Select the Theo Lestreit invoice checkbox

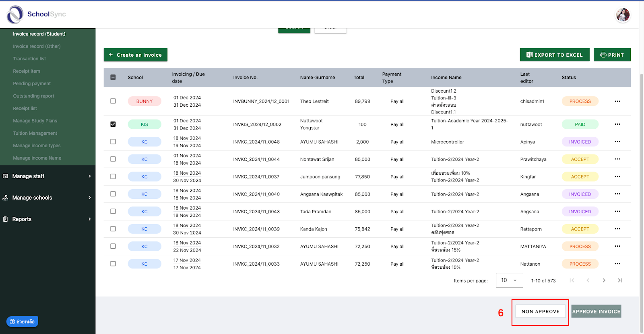coord(113,101)
